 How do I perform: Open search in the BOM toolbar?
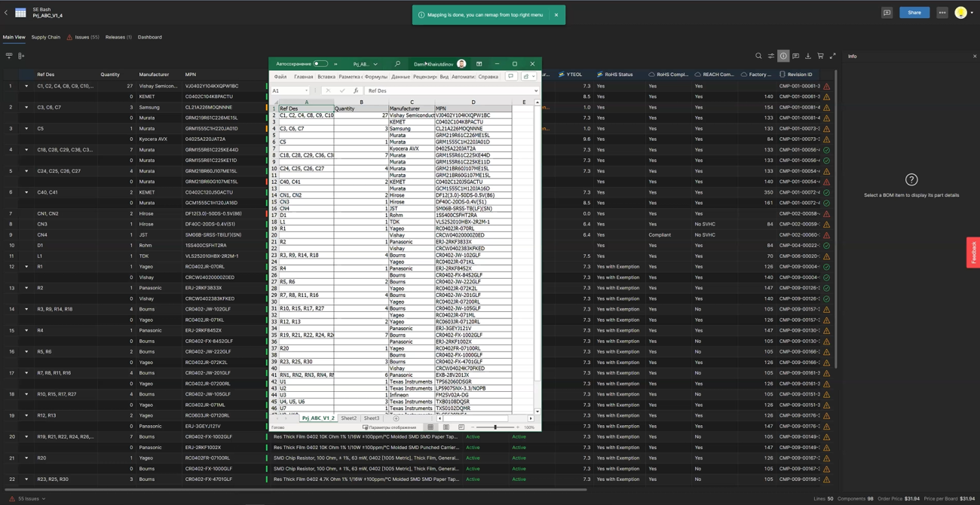tap(758, 56)
